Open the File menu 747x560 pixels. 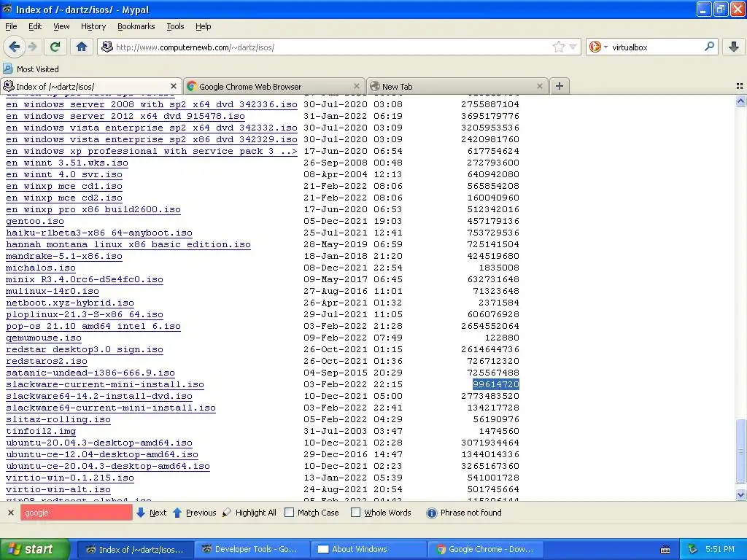coord(11,26)
